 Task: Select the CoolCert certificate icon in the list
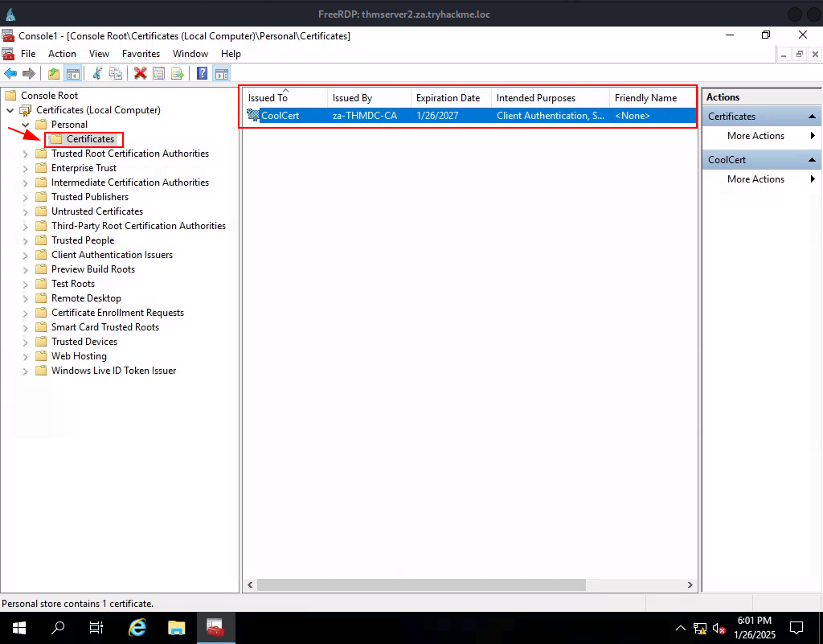click(x=253, y=116)
